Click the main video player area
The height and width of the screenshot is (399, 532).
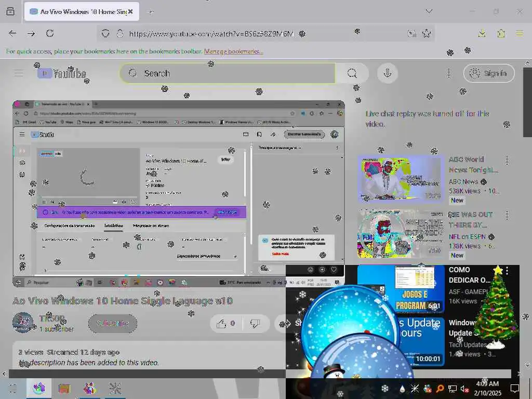pyautogui.click(x=179, y=193)
